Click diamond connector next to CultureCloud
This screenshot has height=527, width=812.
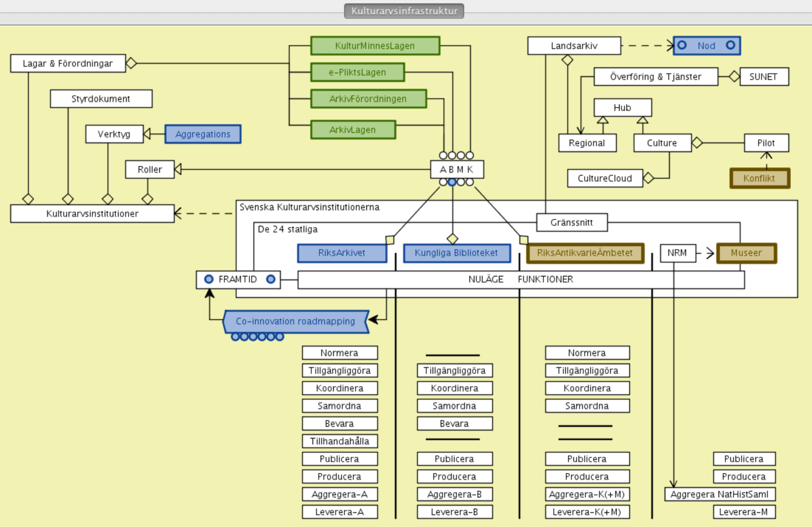648,178
